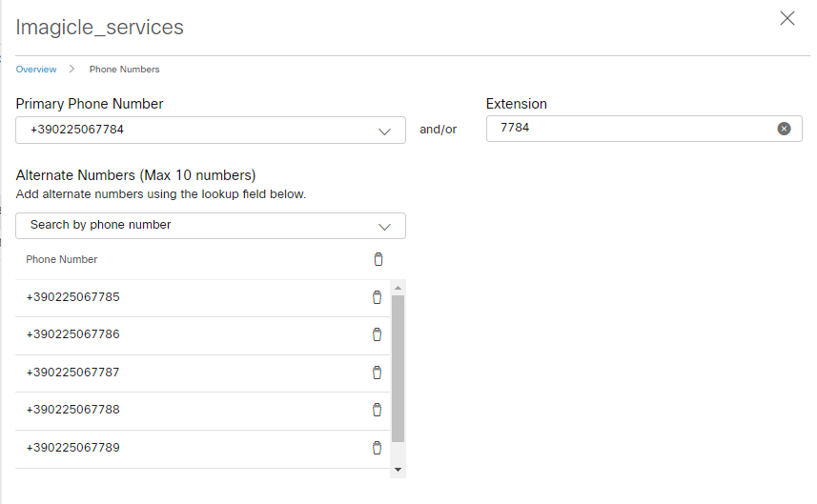Open the Primary Phone Number dropdown
This screenshot has height=504, width=817.
pyautogui.click(x=384, y=131)
